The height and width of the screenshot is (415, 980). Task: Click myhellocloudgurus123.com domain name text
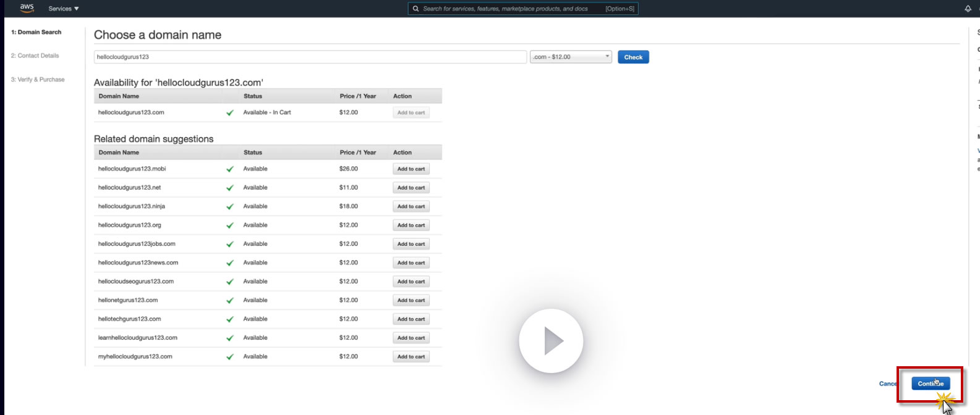coord(135,356)
